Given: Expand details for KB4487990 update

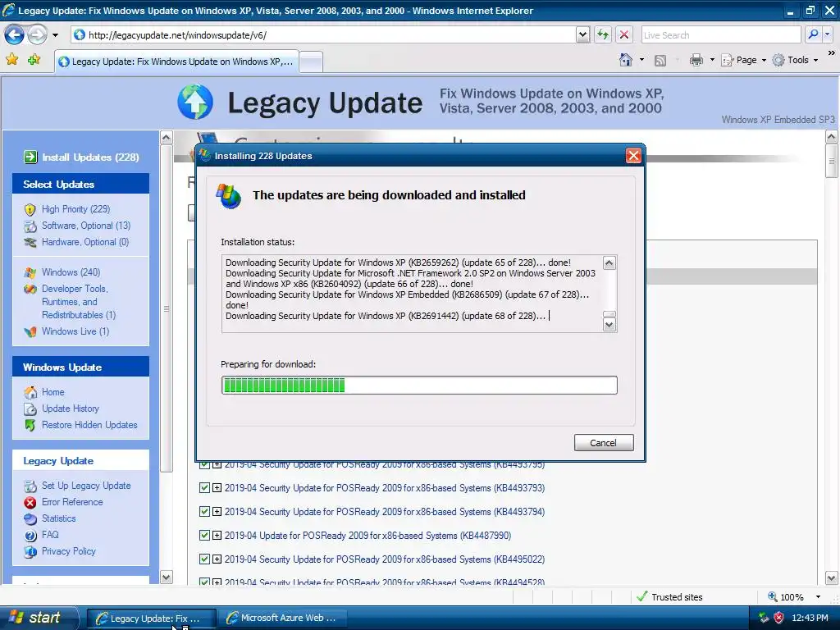Looking at the screenshot, I should point(217,535).
